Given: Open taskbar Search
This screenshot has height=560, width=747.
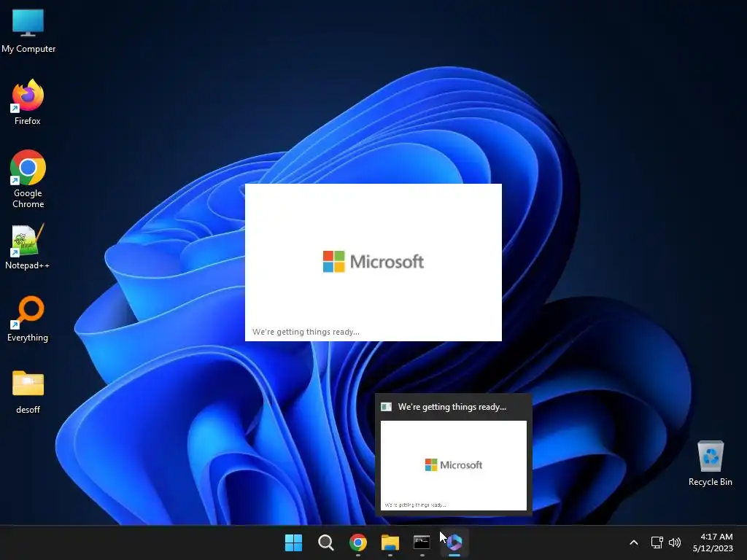Looking at the screenshot, I should (x=326, y=542).
